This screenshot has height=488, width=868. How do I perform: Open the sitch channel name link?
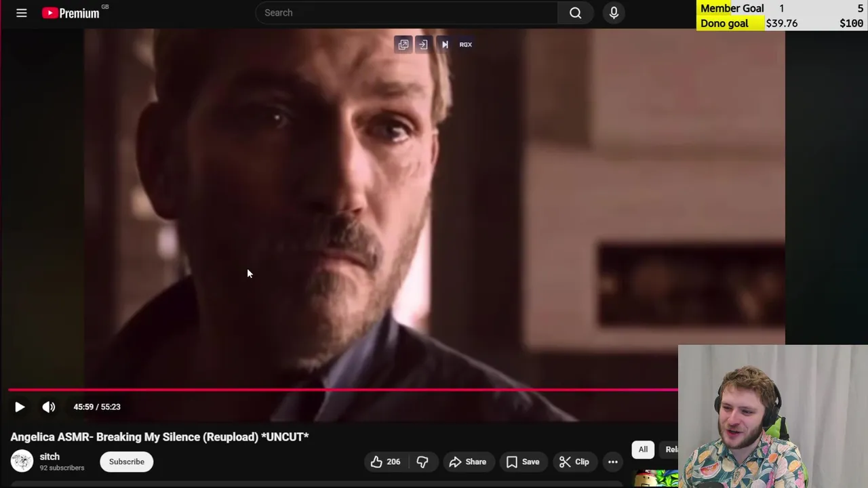click(x=50, y=457)
